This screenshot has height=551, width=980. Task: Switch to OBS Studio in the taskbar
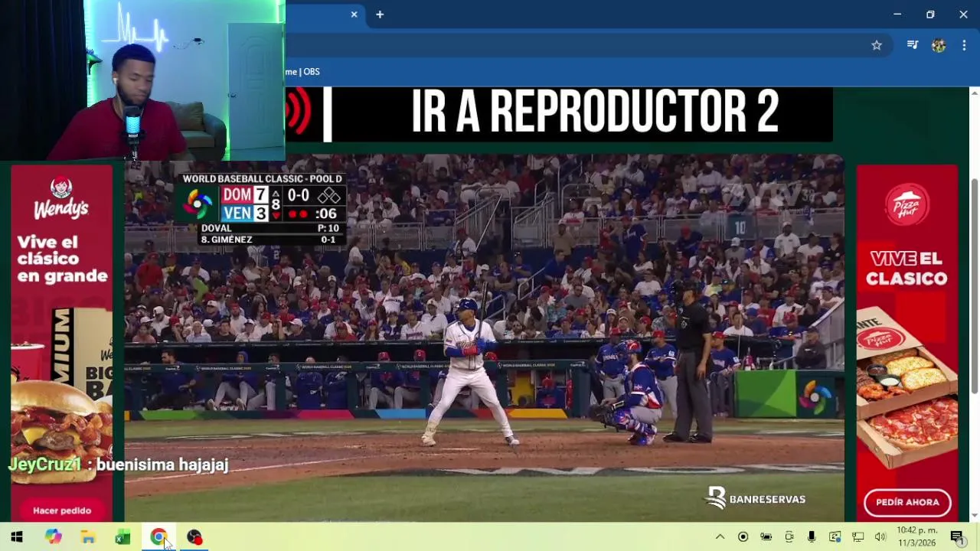coord(194,537)
